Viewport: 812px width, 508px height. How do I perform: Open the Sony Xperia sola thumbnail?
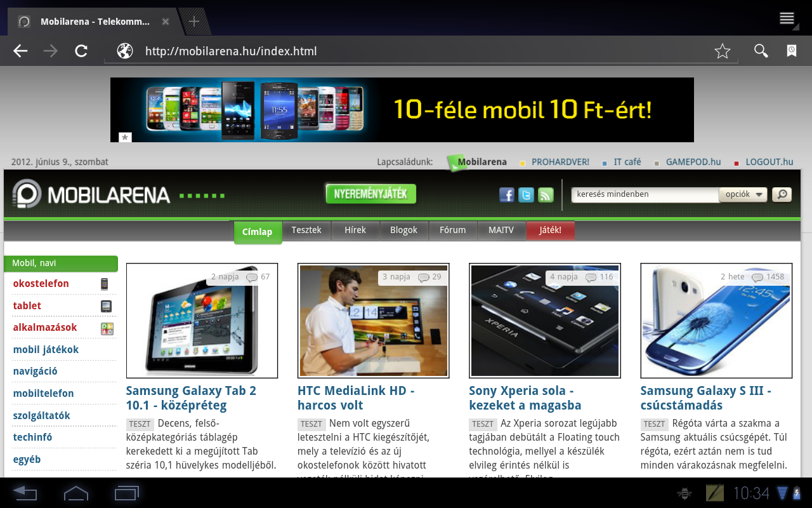click(x=545, y=321)
